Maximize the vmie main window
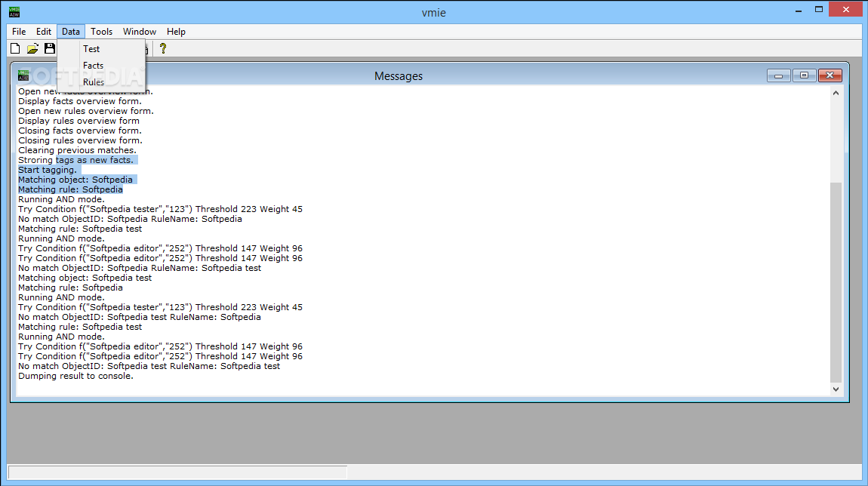868x486 pixels. [819, 9]
